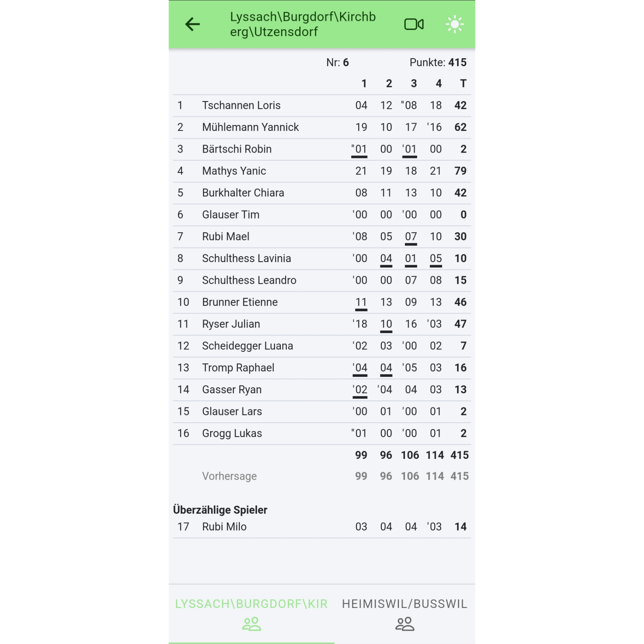
Task: Toggle brightness theme sun icon
Action: click(x=455, y=24)
